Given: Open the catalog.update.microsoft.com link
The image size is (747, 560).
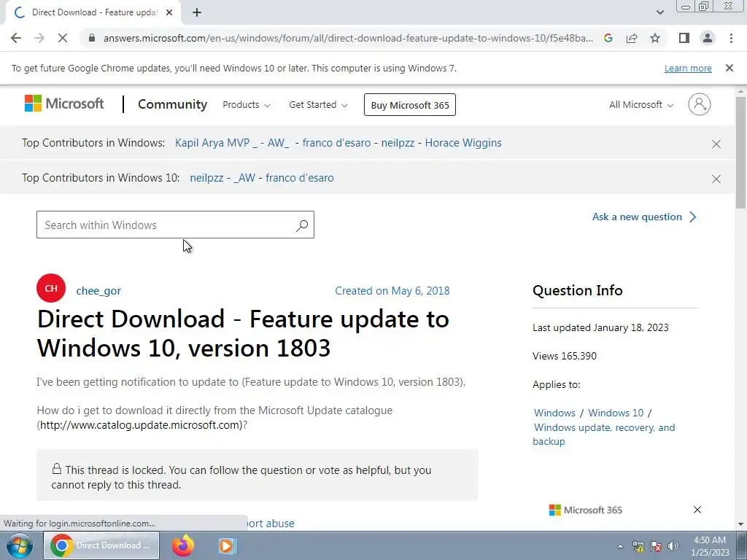Looking at the screenshot, I should tap(141, 425).
